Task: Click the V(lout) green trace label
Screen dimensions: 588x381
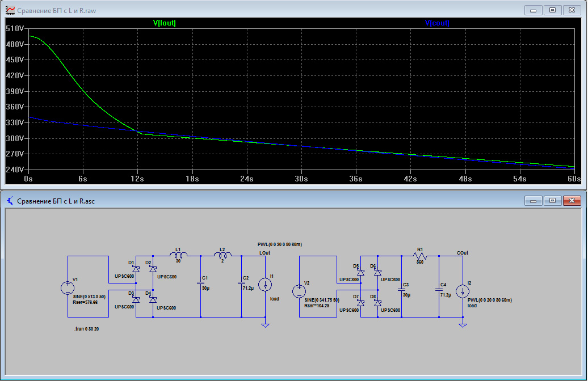Action: pos(165,23)
